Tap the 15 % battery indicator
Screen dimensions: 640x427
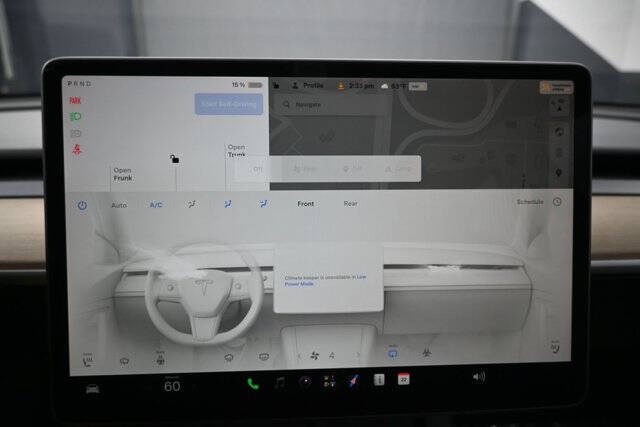point(247,85)
